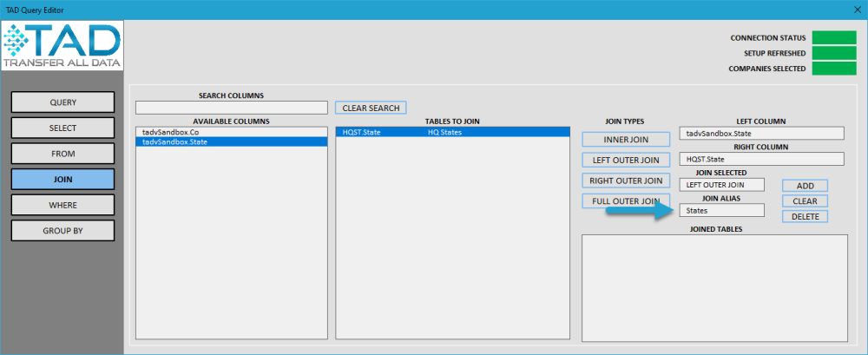Go to the FROM section
Screen dimensions: 868x355
pos(63,154)
